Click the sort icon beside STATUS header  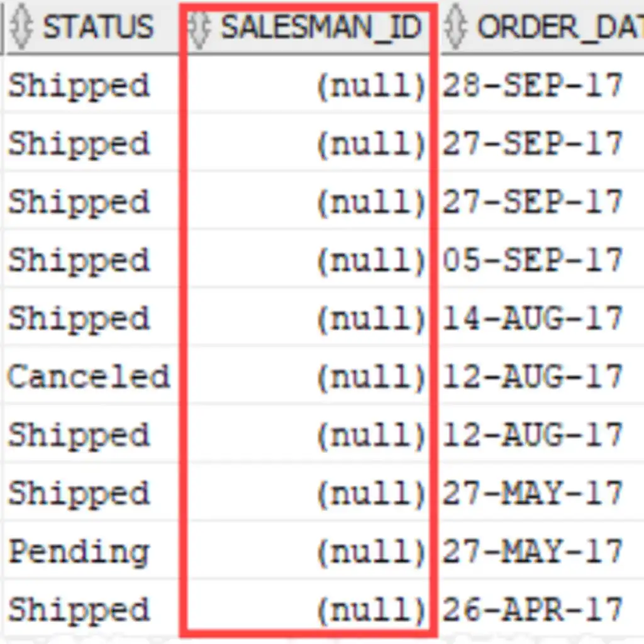(x=21, y=27)
